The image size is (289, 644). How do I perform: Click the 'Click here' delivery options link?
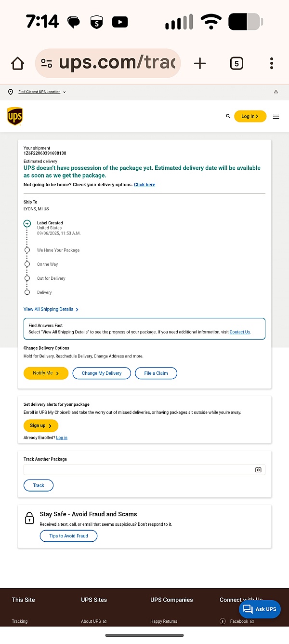point(144,185)
